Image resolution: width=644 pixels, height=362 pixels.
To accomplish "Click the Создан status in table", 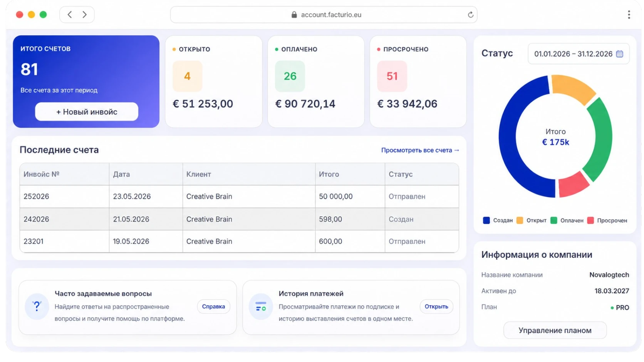I will click(x=401, y=219).
